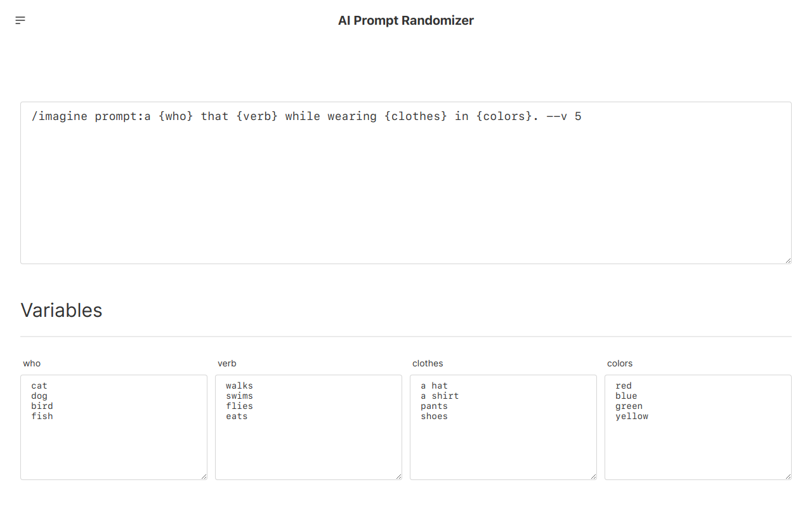812x508 pixels.
Task: Click "a shirt" in the clothes list
Action: click(x=440, y=396)
